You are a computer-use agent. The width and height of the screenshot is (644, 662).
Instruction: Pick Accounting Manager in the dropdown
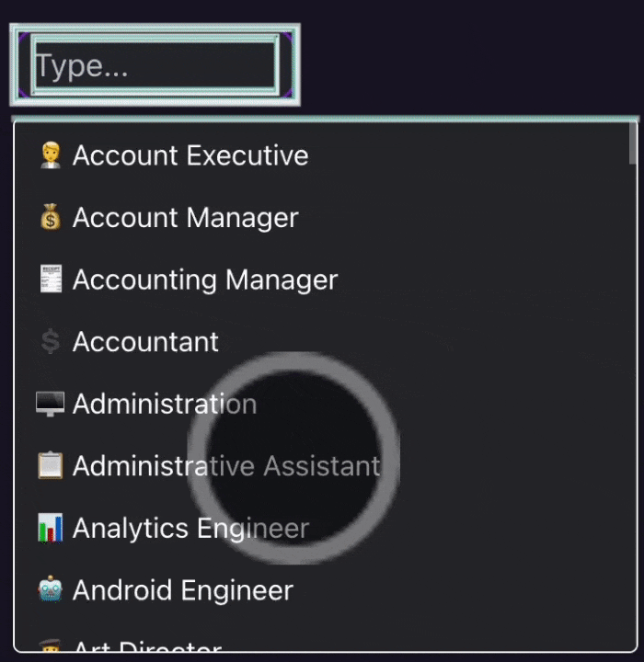[x=205, y=280]
